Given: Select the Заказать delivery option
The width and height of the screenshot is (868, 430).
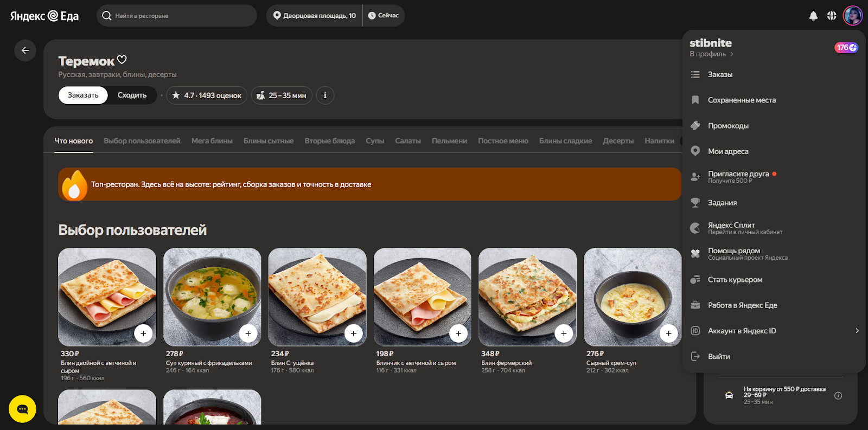Looking at the screenshot, I should (83, 95).
